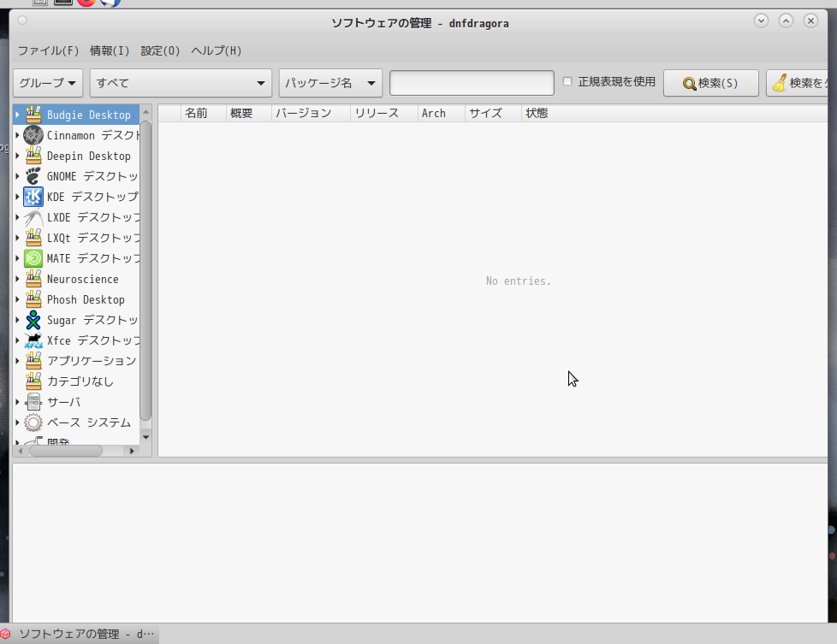Click the アプリケーション group icon
Image resolution: width=837 pixels, height=644 pixels.
[x=33, y=361]
